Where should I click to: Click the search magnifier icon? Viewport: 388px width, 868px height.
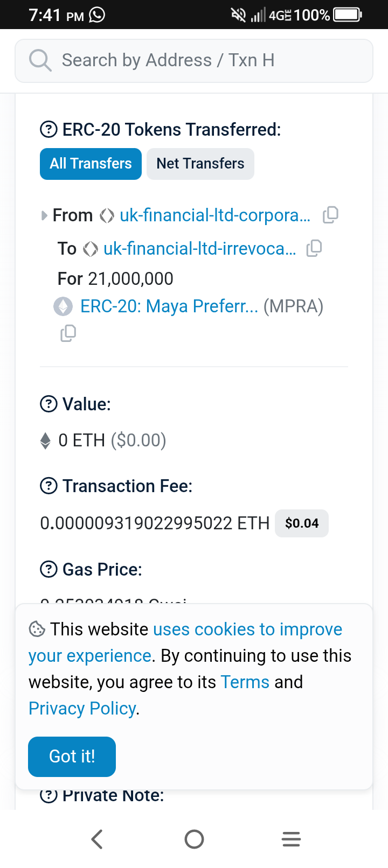40,60
